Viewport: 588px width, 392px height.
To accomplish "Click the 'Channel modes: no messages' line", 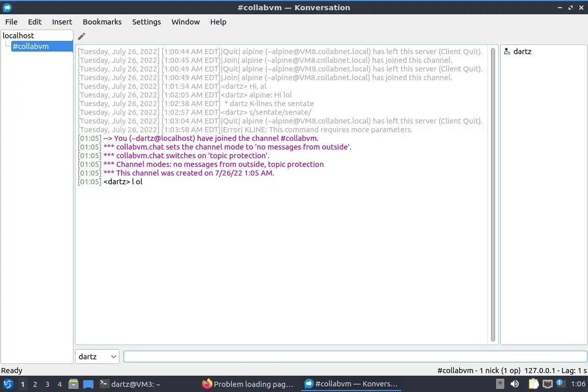I will [x=201, y=164].
